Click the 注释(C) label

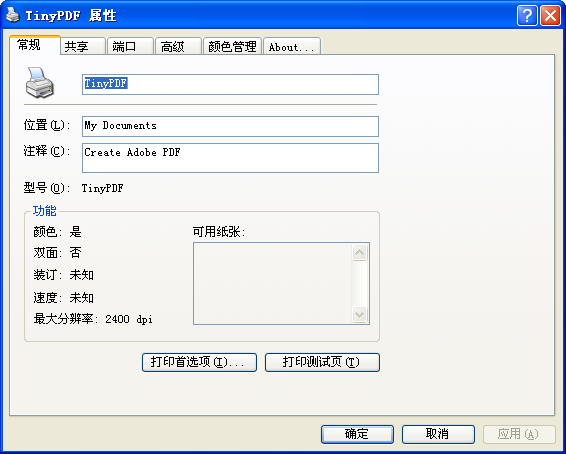[x=47, y=151]
